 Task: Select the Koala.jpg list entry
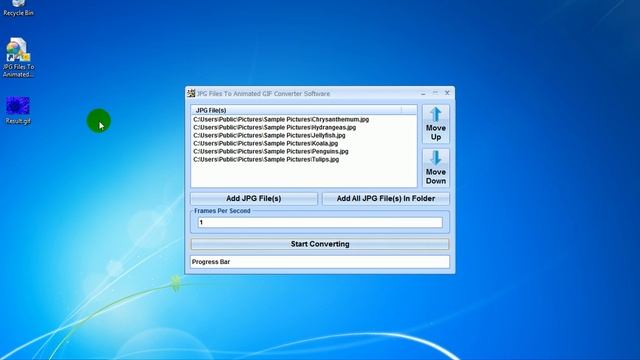pyautogui.click(x=265, y=143)
